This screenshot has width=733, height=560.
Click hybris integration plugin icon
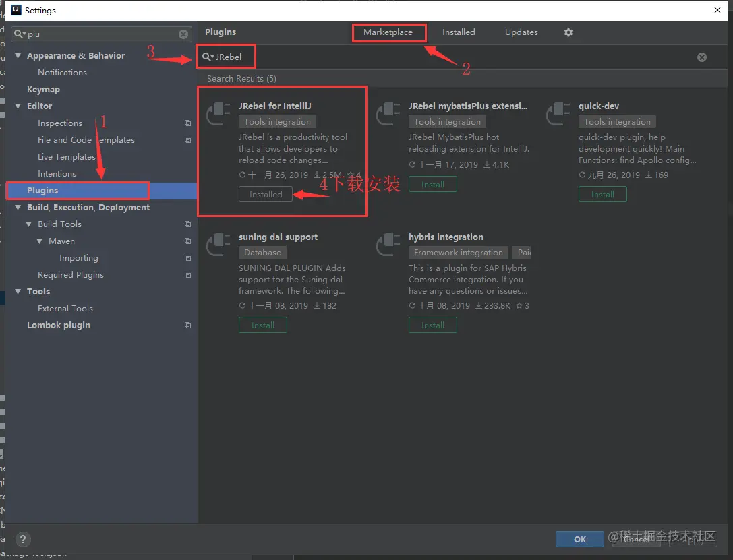pyautogui.click(x=388, y=245)
